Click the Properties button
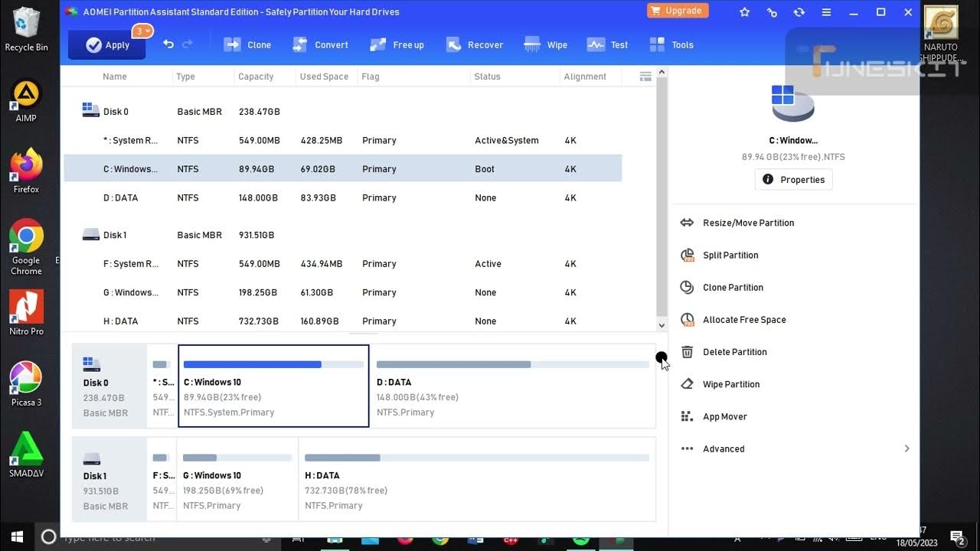 click(x=793, y=180)
